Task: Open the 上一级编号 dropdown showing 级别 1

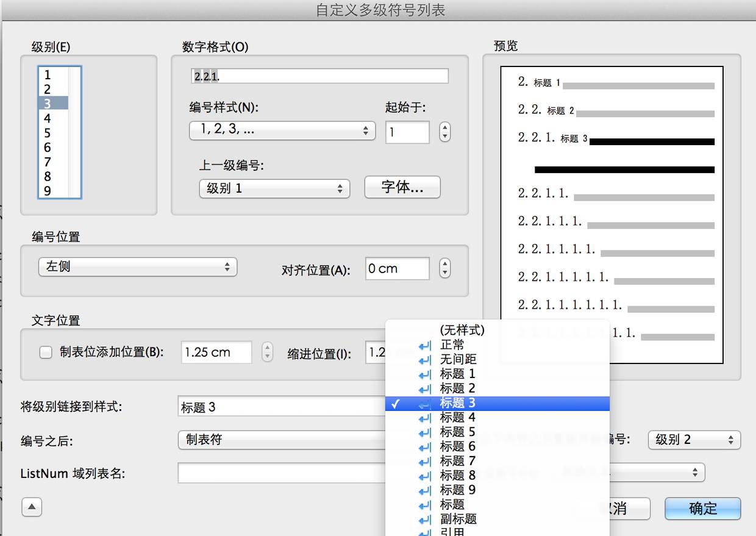Action: [x=274, y=188]
